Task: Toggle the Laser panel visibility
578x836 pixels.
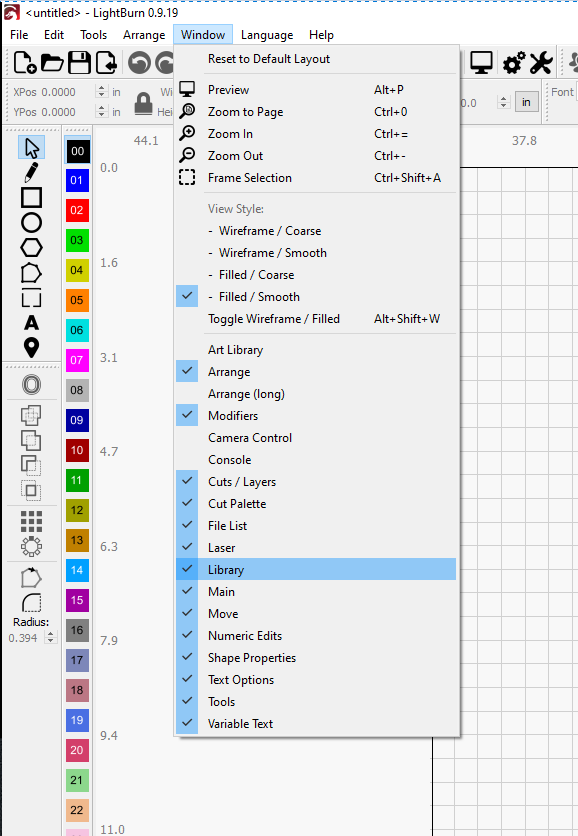Action: [316, 548]
